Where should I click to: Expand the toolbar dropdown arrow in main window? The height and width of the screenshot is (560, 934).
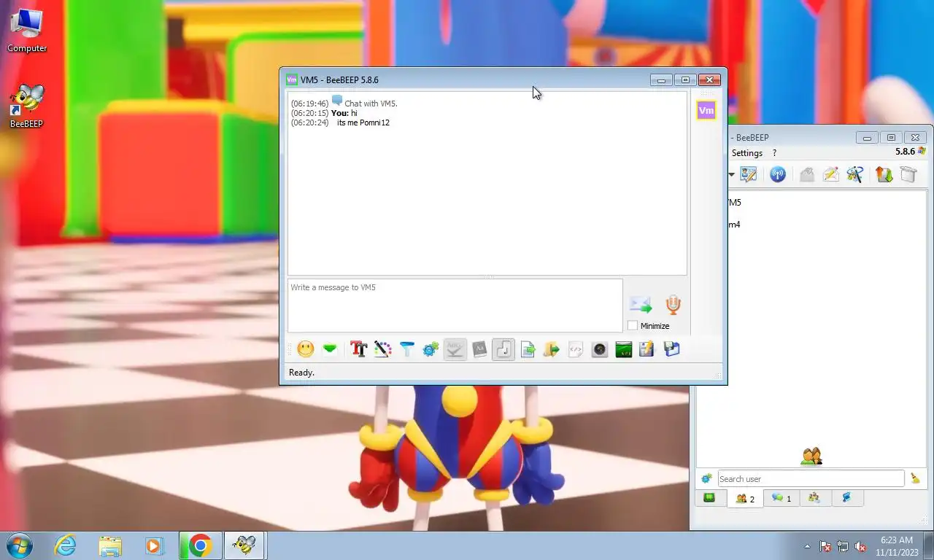tap(731, 175)
